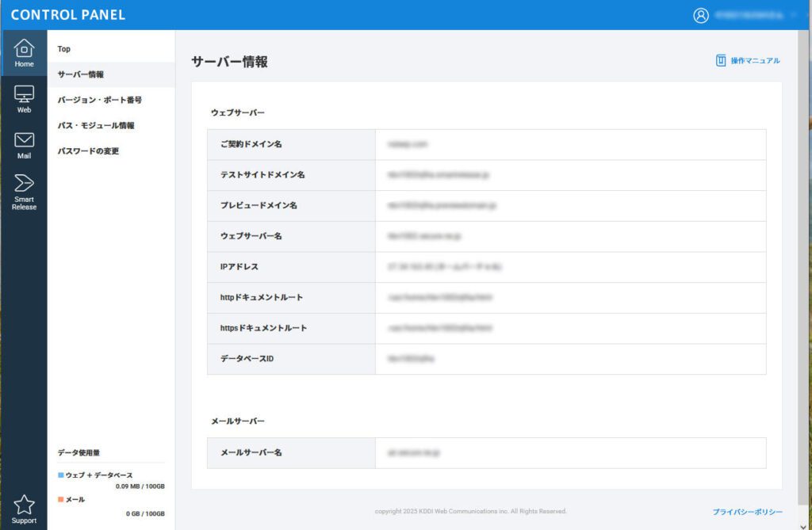Select the Top menu item
This screenshot has width=812, height=530.
point(111,49)
